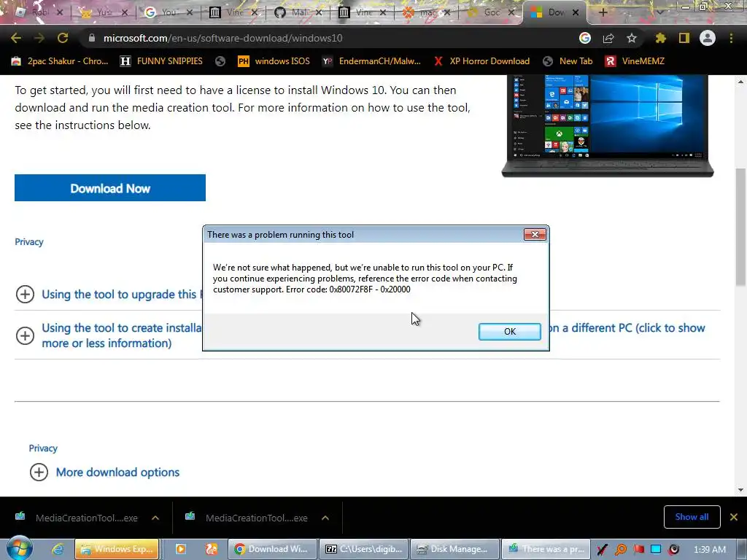Open Chrome extensions puzzle icon
Viewport: 747px width, 560px height.
coord(660,38)
